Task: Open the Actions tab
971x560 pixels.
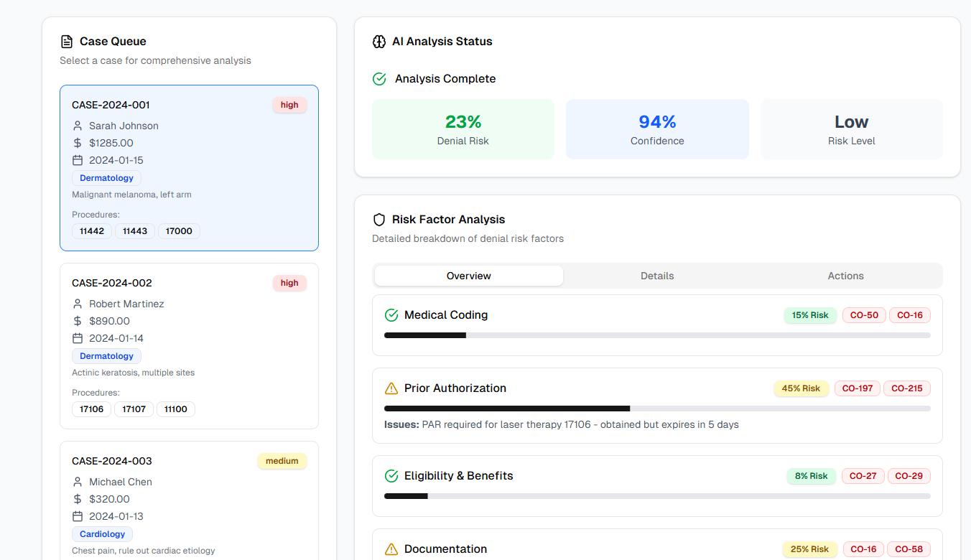Action: coord(845,276)
